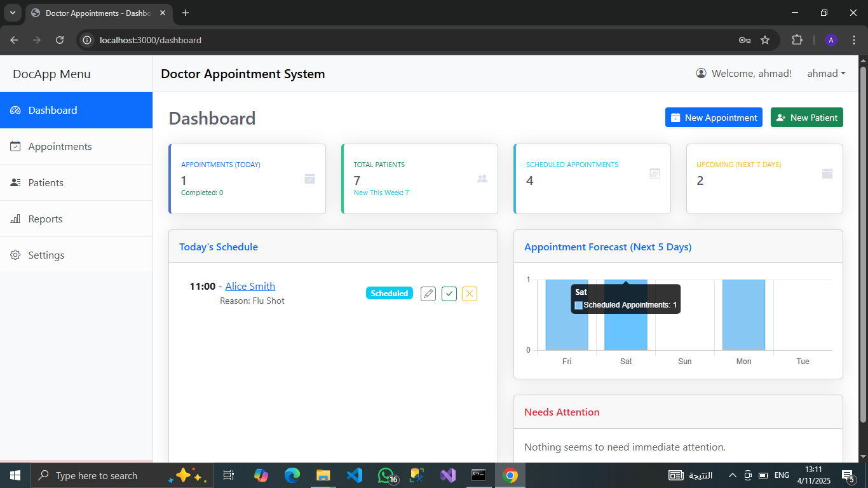The height and width of the screenshot is (488, 868).
Task: Click the New Appointment button
Action: coord(714,118)
